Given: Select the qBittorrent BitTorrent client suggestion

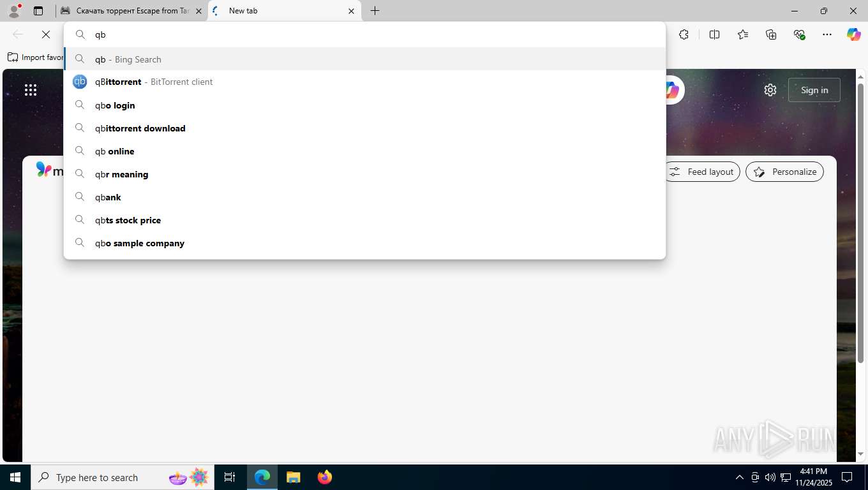Looking at the screenshot, I should (364, 82).
